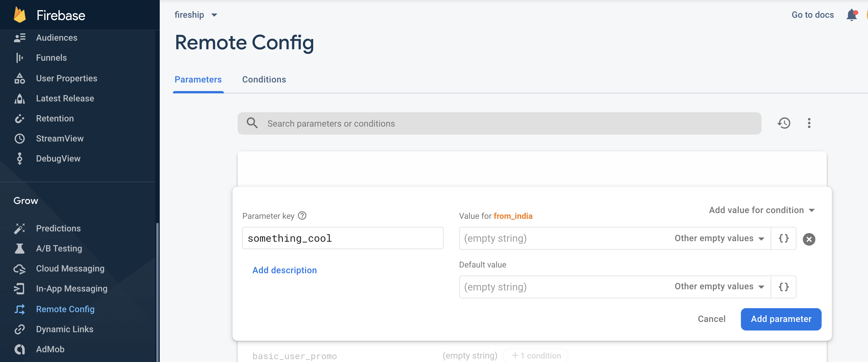This screenshot has width=868, height=362.
Task: Open Audiences from the sidebar icon
Action: click(x=19, y=38)
